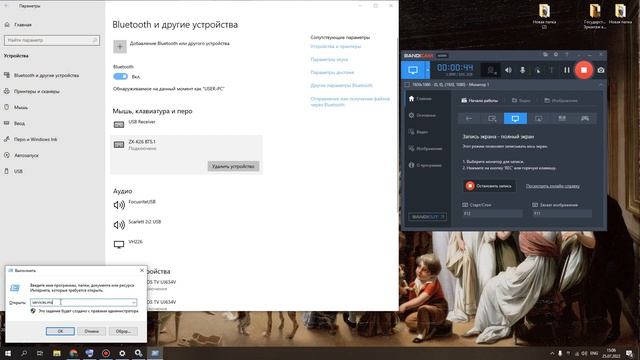This screenshot has width=640, height=360.
Task: Pause the Bandicam recording
Action: point(567,70)
